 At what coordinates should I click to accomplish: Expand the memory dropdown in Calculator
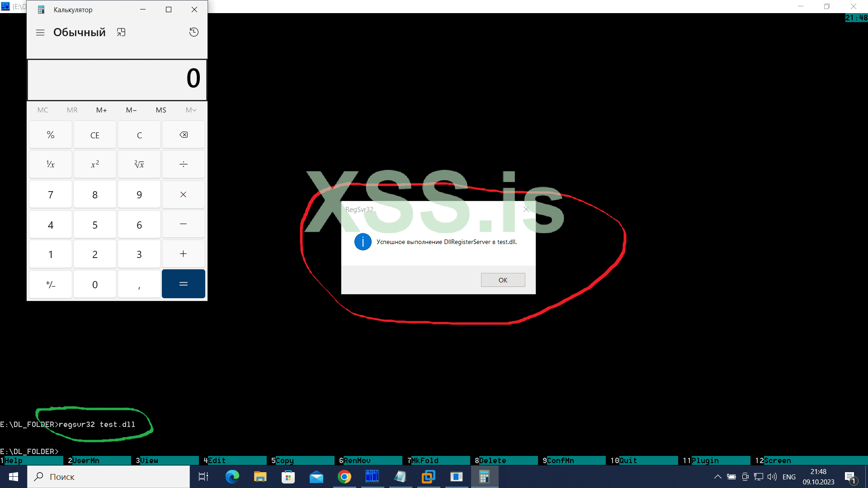[x=191, y=110]
